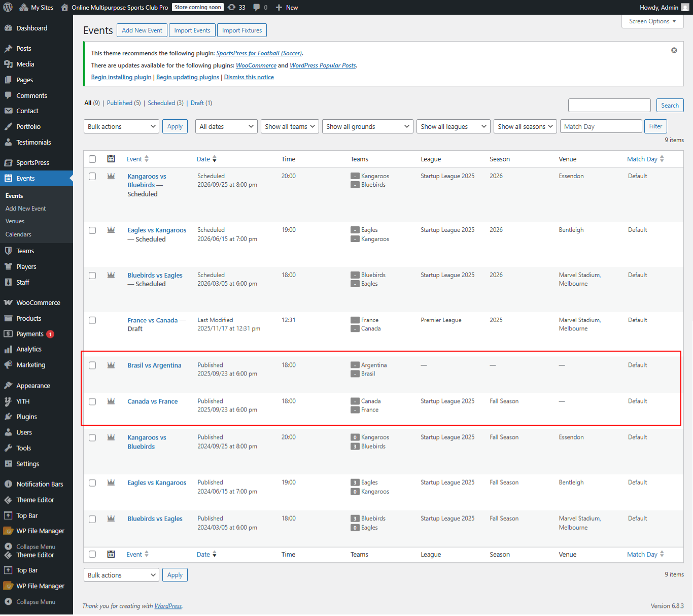Image resolution: width=693 pixels, height=616 pixels.
Task: Open the Players sidebar menu item
Action: tap(26, 266)
